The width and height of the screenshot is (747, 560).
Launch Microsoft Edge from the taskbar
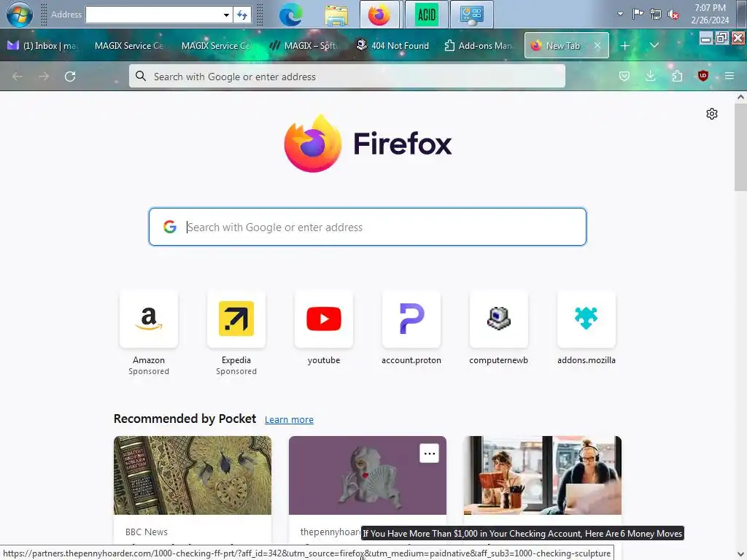point(290,15)
